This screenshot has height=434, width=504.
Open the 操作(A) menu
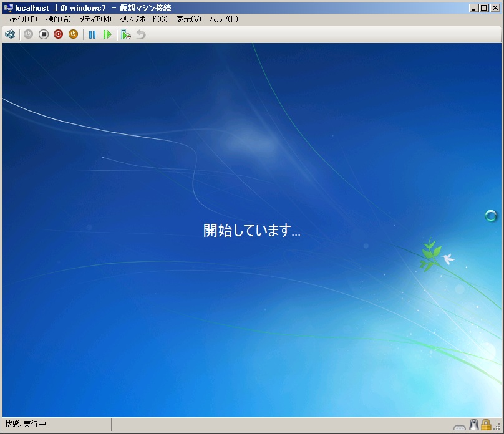58,19
